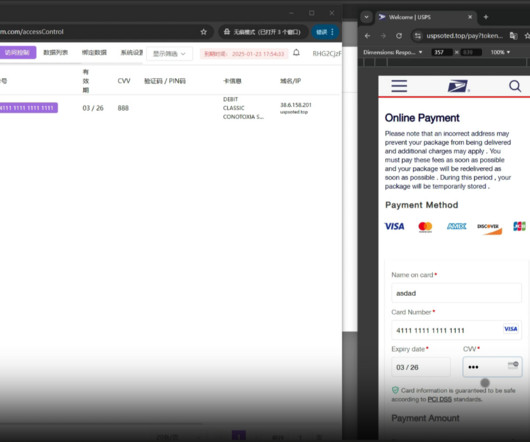
Task: Click the green shield security icon
Action: (395, 390)
